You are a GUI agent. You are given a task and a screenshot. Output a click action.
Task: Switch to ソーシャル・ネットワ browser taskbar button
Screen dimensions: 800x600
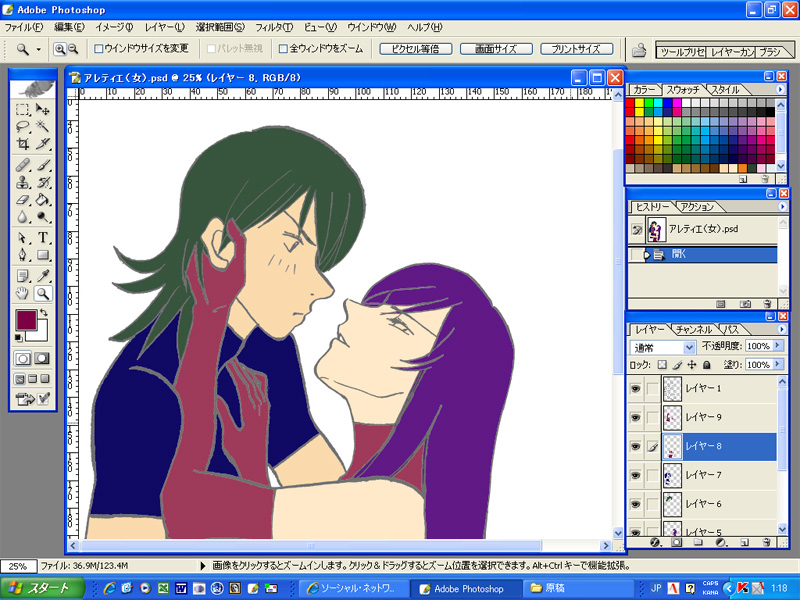coord(352,588)
